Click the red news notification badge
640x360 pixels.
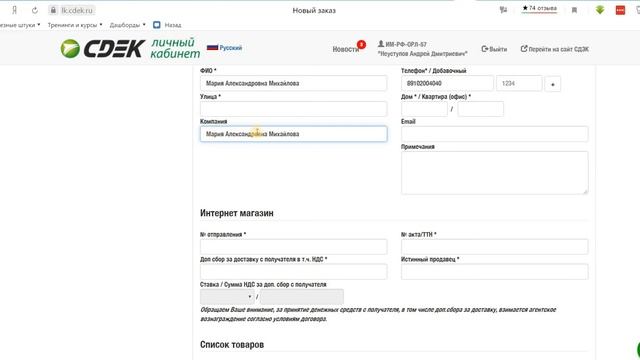click(361, 44)
